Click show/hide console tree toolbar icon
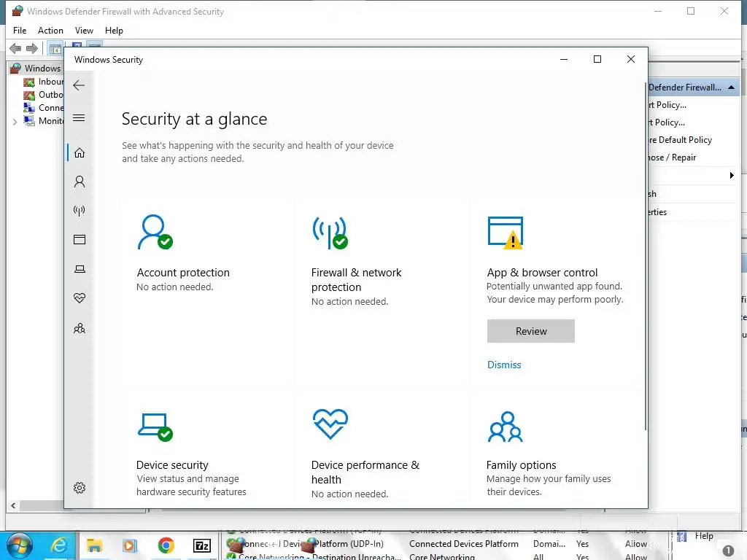 click(55, 49)
